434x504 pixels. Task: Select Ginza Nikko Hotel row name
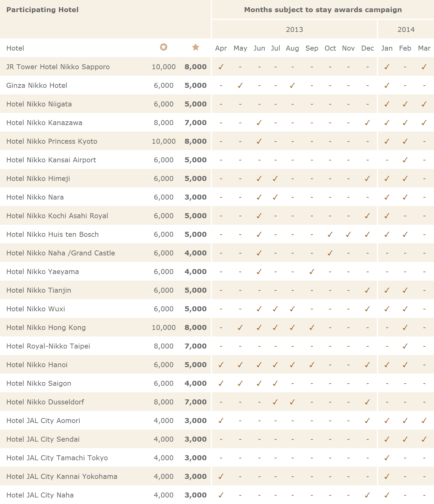point(37,85)
